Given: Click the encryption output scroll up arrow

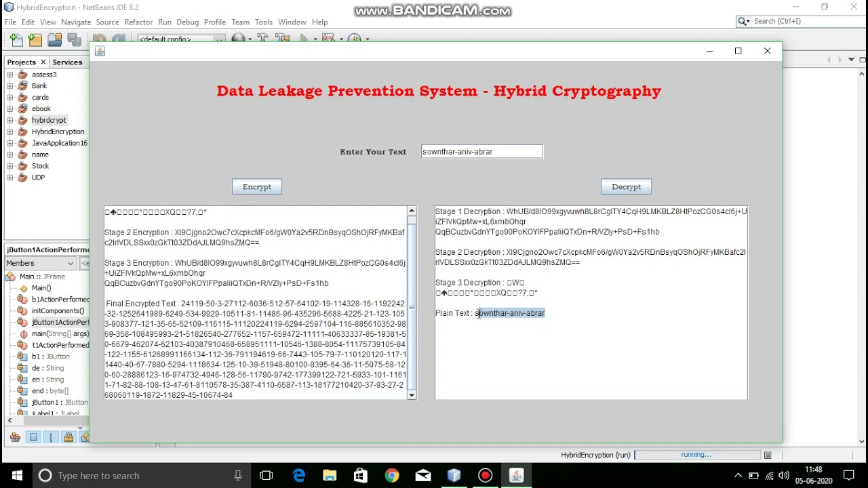Looking at the screenshot, I should (x=412, y=211).
